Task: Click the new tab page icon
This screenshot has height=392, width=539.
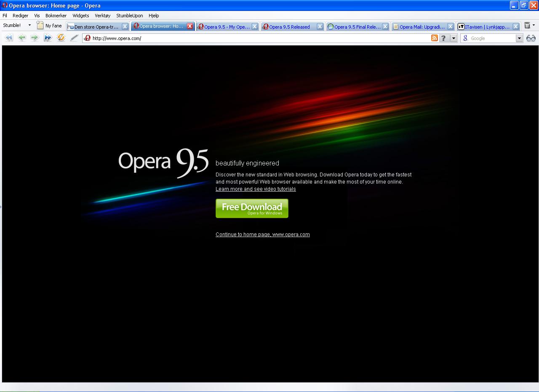Action: click(40, 25)
